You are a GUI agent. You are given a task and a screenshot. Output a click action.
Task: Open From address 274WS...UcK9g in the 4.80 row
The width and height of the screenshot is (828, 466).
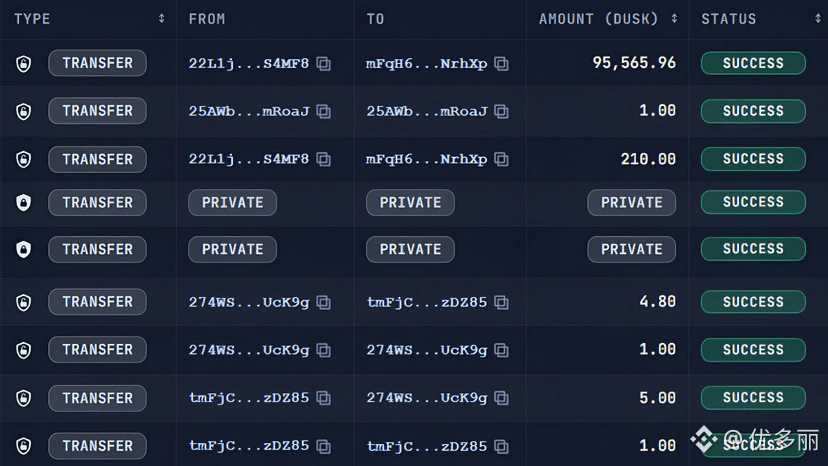[x=249, y=302]
